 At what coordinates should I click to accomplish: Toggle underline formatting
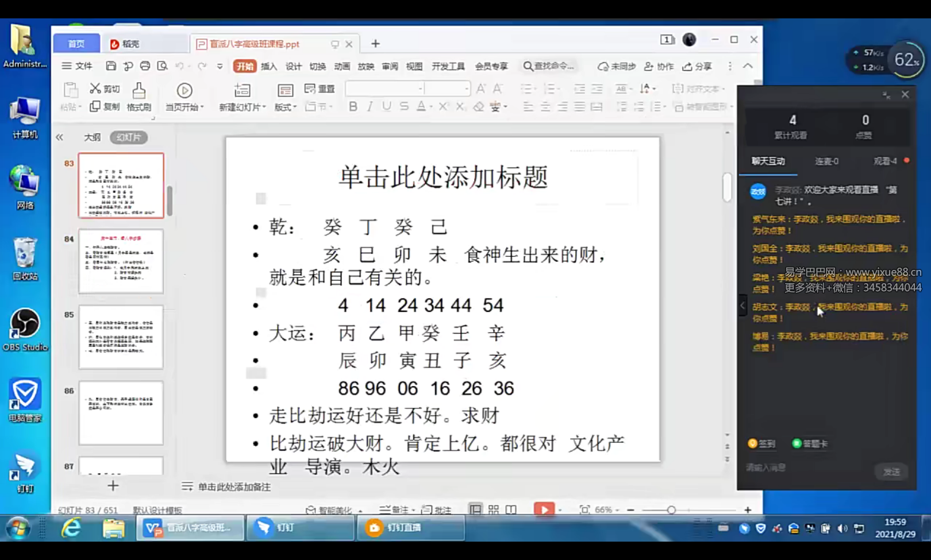click(x=386, y=107)
